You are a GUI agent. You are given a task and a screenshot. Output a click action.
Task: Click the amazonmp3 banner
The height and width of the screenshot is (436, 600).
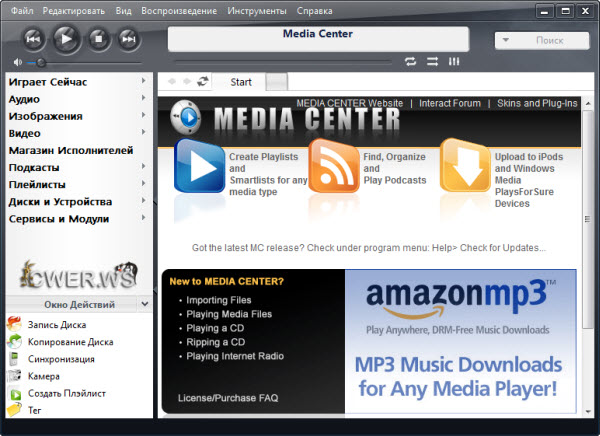point(460,341)
